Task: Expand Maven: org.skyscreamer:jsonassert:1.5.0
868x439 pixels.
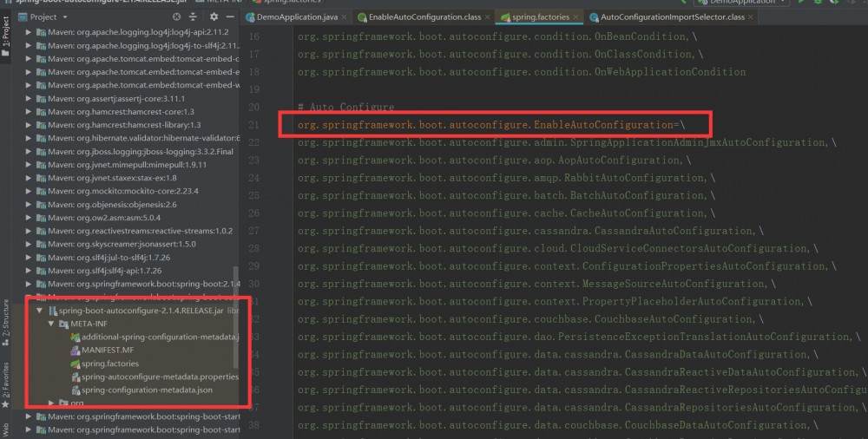Action: 29,244
